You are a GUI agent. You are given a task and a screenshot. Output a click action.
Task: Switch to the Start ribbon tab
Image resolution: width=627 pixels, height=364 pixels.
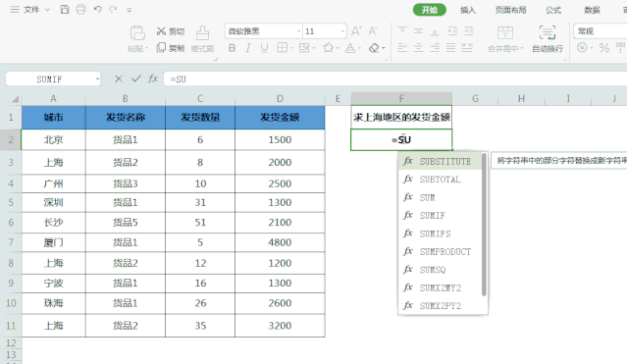(x=430, y=10)
